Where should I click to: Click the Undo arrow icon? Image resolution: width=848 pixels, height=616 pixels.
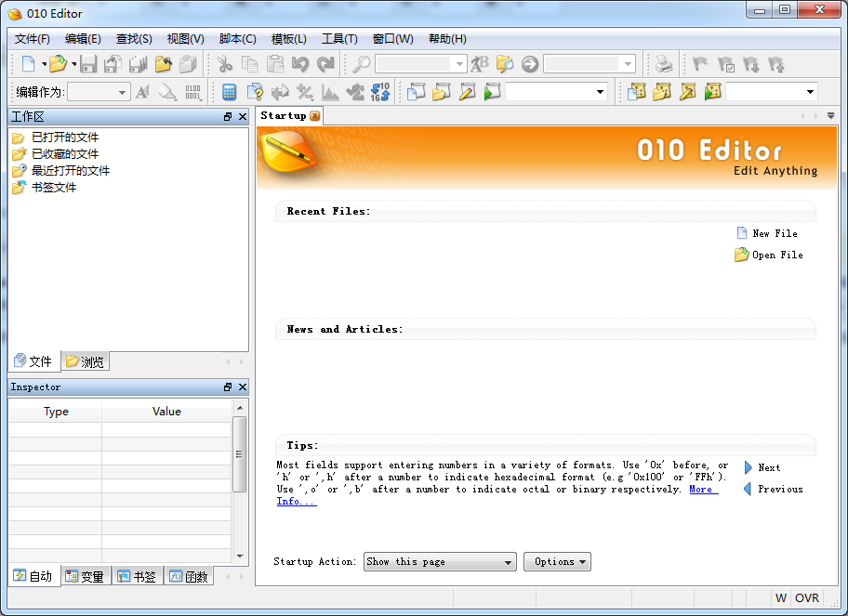click(299, 64)
